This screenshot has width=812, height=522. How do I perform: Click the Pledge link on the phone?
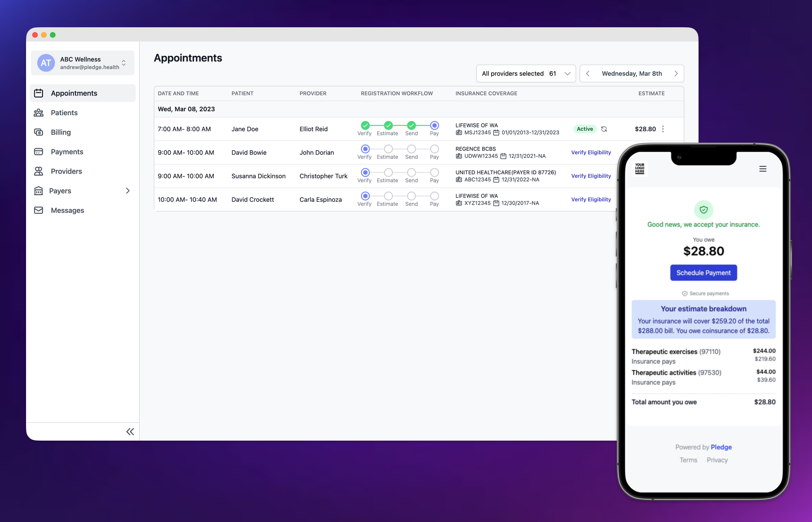(721, 447)
